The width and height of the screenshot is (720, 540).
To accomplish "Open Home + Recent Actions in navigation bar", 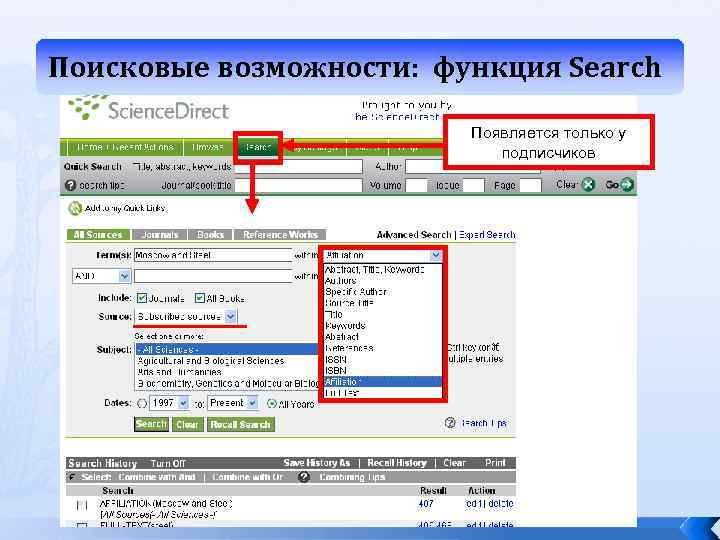I will coord(125,147).
